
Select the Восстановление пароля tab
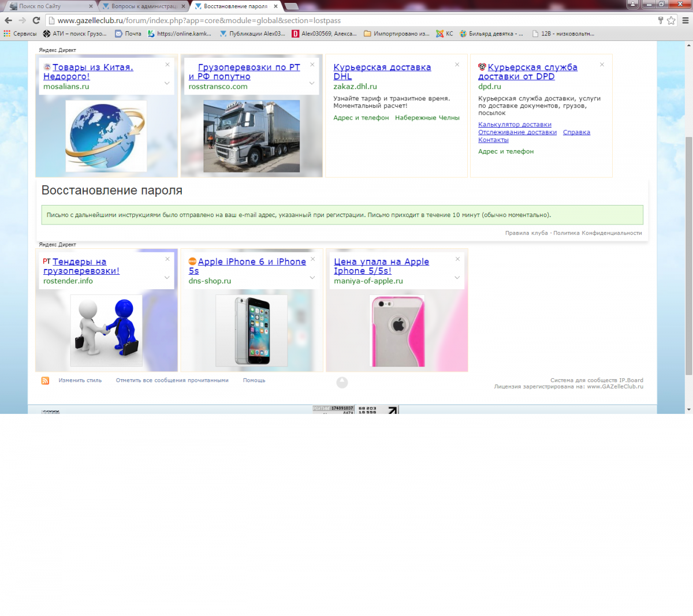click(x=235, y=6)
